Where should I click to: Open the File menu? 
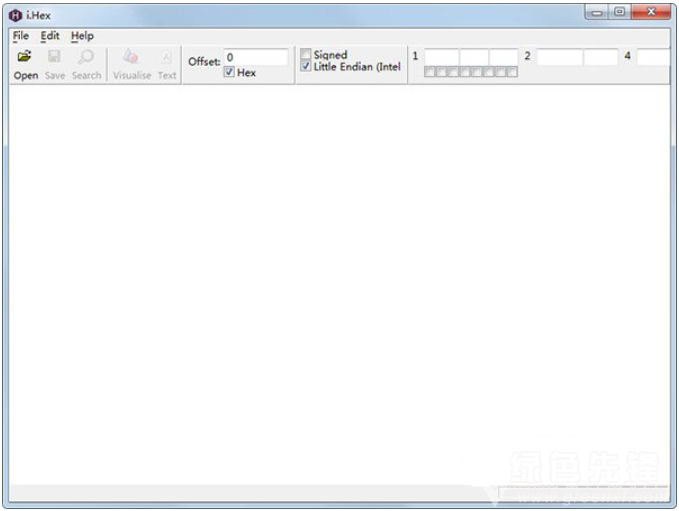[21, 36]
